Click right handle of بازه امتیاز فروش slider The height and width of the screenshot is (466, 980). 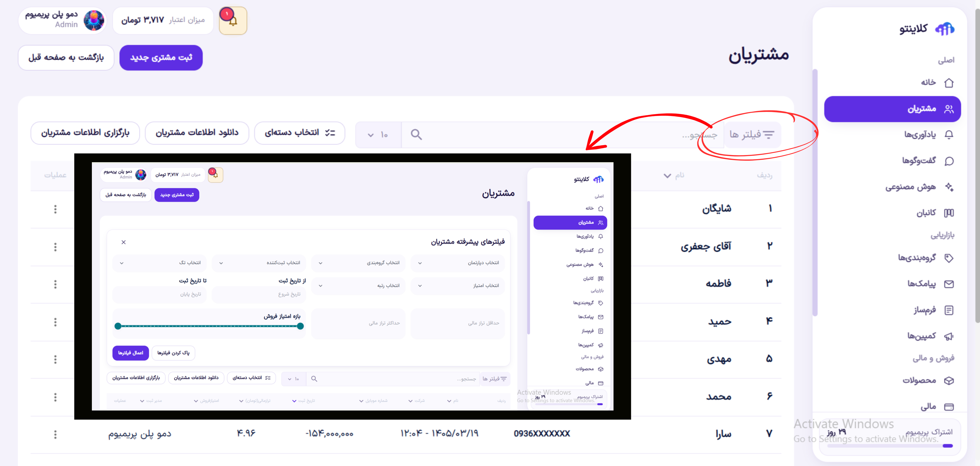coord(300,326)
